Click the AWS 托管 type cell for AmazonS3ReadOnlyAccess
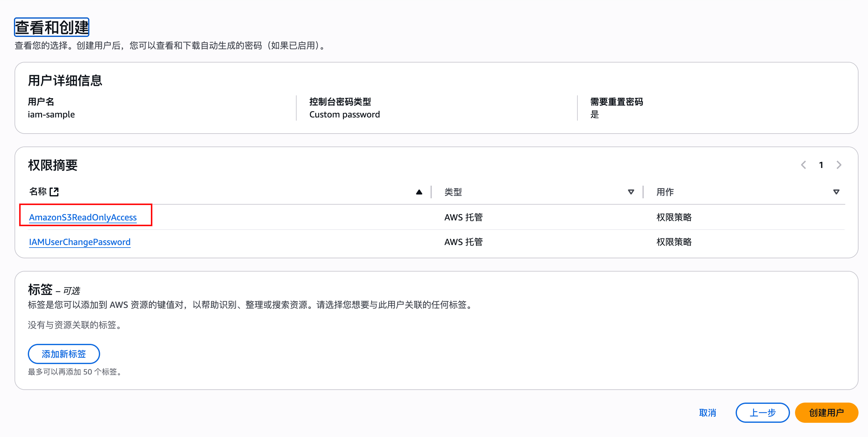The width and height of the screenshot is (868, 437). [463, 217]
